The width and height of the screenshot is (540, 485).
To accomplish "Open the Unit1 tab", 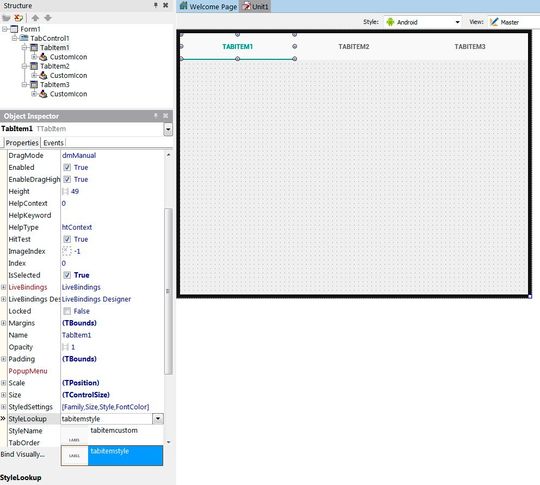I will pos(256,7).
